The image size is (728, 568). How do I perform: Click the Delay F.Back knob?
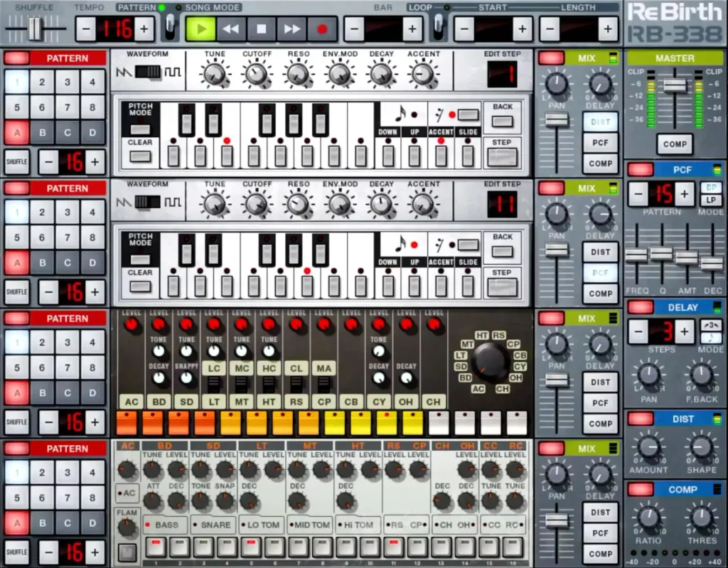(702, 376)
